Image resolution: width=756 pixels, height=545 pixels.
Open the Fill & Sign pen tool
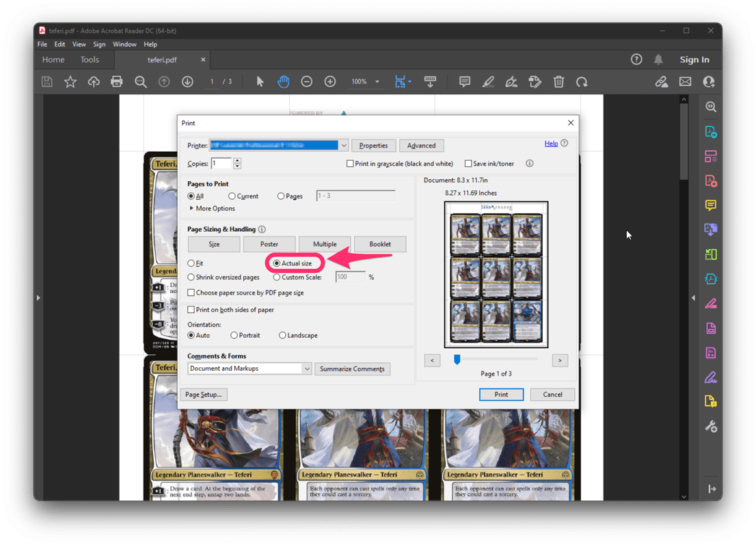(x=511, y=81)
